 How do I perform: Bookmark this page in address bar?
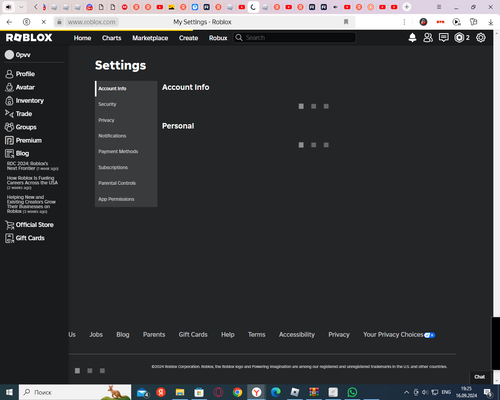point(346,22)
